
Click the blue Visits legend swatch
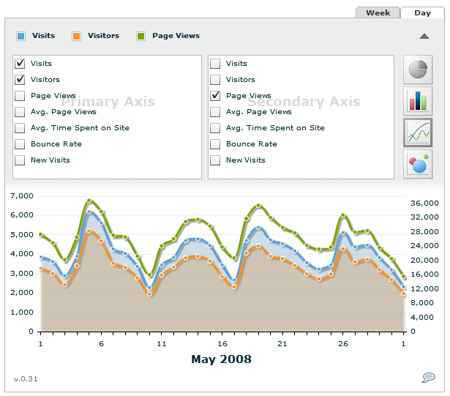click(21, 36)
